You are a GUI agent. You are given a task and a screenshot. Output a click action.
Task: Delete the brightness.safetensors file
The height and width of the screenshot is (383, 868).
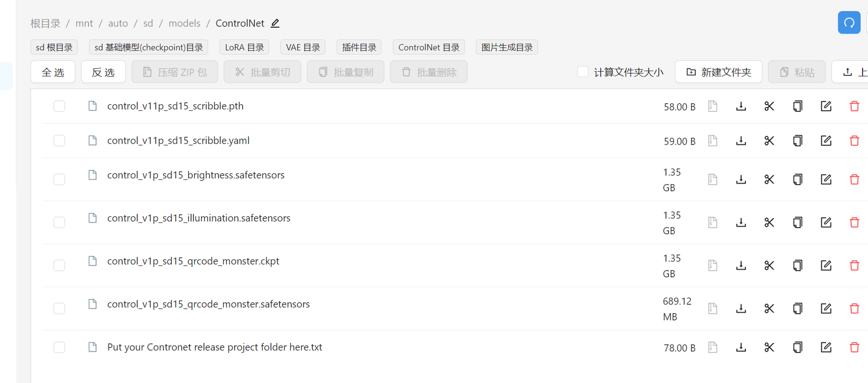click(x=855, y=179)
